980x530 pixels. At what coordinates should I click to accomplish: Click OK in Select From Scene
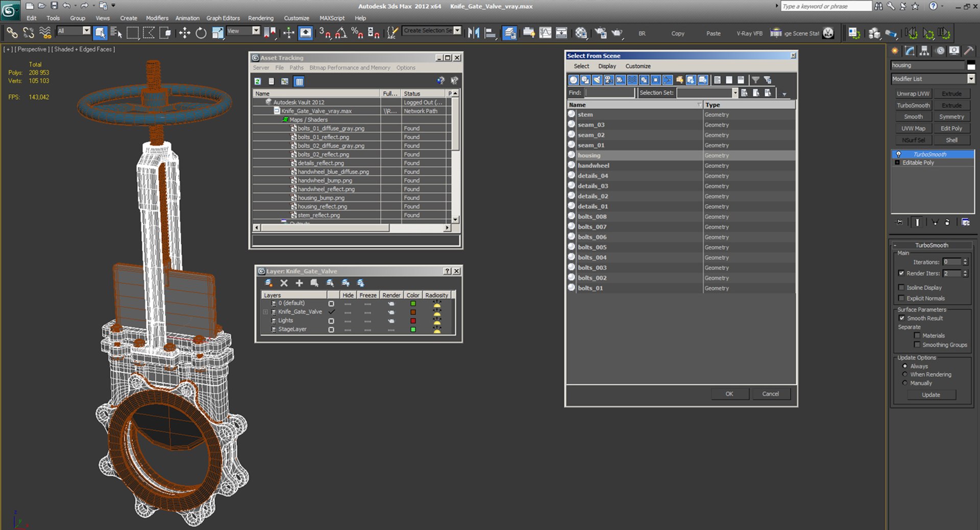pyautogui.click(x=729, y=394)
